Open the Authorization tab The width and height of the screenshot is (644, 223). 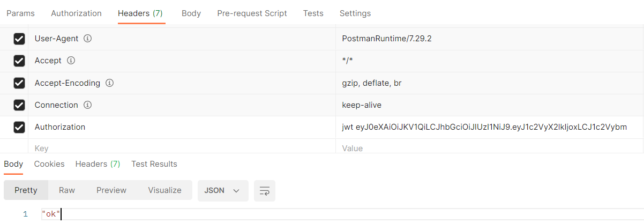click(76, 13)
